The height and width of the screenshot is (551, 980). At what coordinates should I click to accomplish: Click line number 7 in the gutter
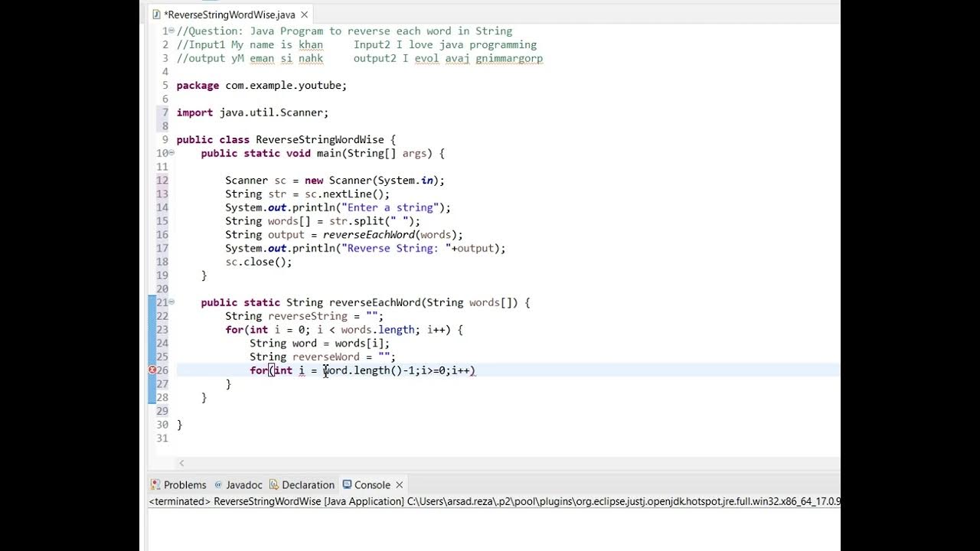click(165, 112)
